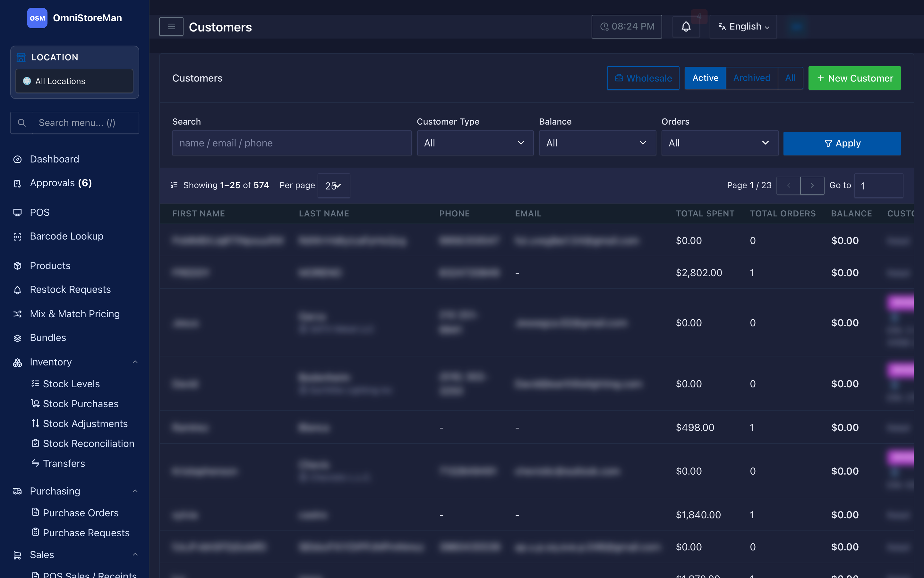This screenshot has height=578, width=924.
Task: Collapse the Purchasing menu section
Action: pos(135,491)
